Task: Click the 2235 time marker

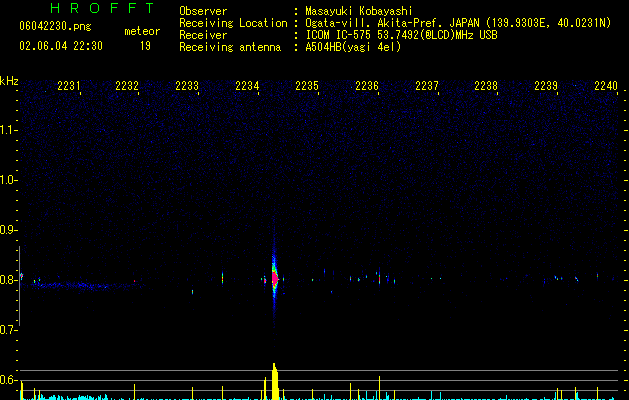Action: pos(307,86)
